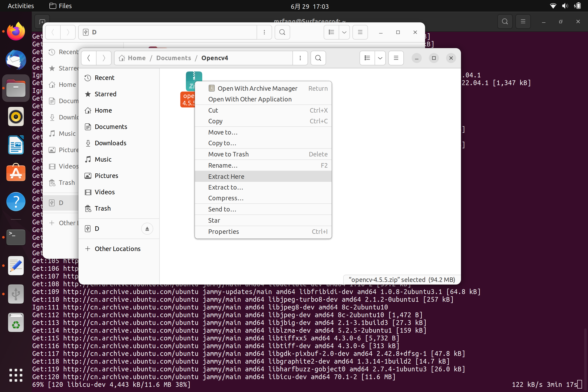Select Move to Trash entry
Screen dimensions: 588x392
[x=263, y=154]
